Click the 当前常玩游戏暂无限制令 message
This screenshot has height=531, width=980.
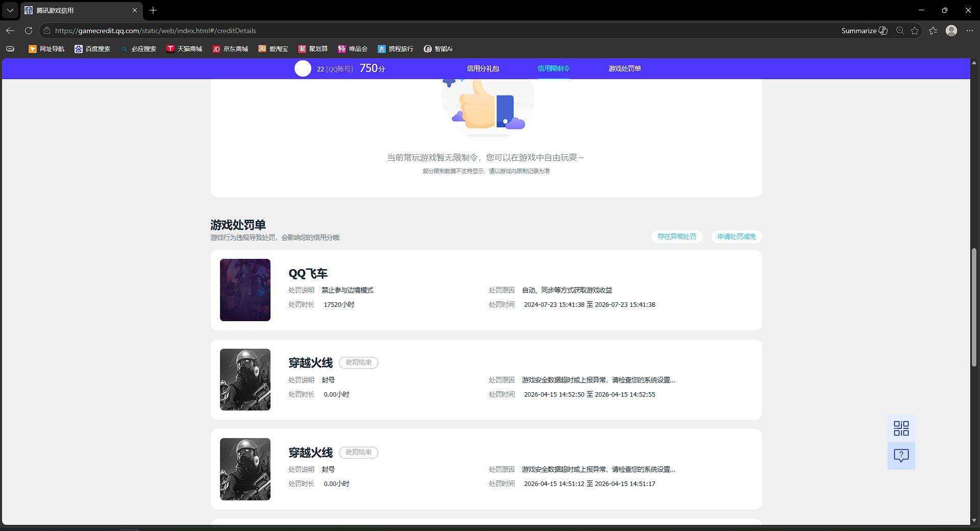[x=485, y=157]
